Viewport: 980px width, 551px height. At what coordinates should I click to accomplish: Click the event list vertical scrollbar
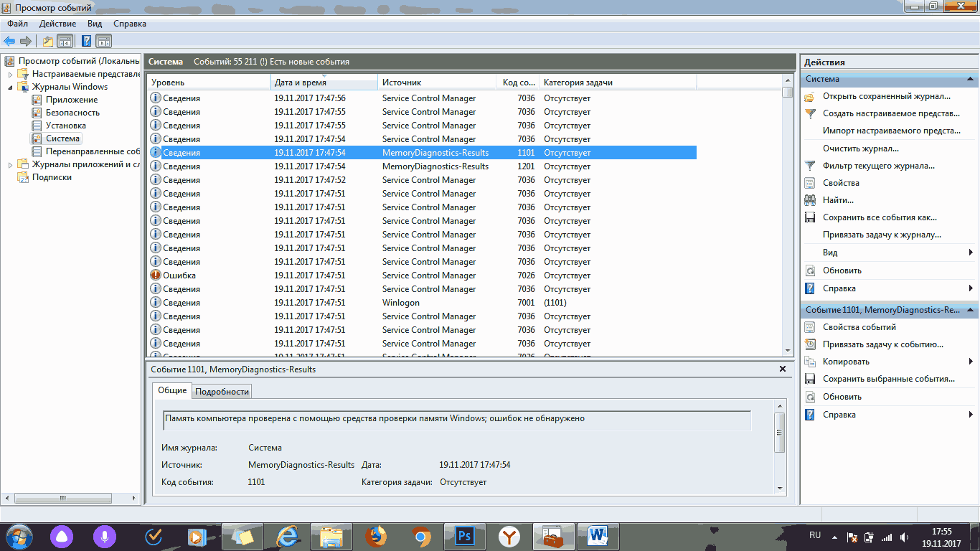click(x=788, y=215)
